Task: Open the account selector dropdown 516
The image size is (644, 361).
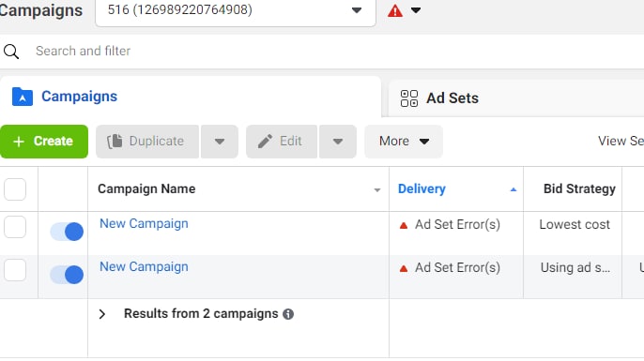Action: pos(236,10)
